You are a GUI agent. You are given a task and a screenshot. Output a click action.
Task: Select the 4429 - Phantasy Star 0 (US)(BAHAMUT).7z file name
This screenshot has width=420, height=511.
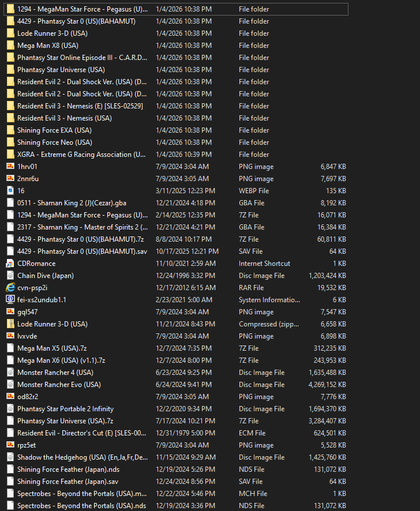[81, 239]
